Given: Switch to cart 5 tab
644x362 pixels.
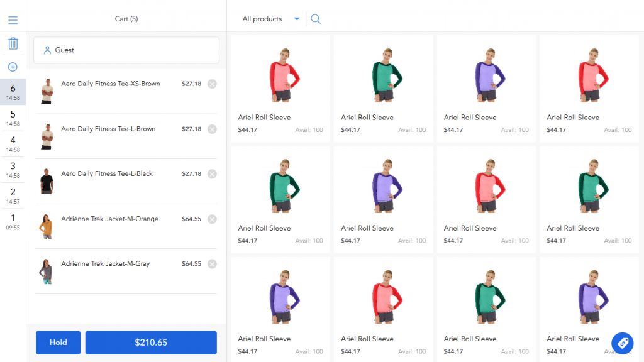Looking at the screenshot, I should pos(13,118).
